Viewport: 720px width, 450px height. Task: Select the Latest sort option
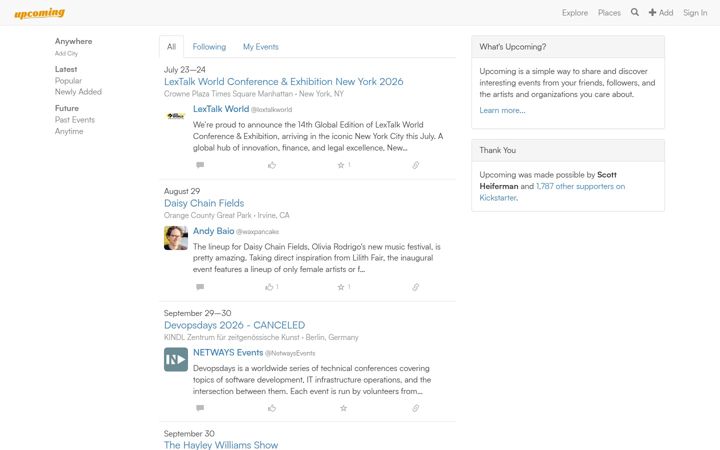66,69
